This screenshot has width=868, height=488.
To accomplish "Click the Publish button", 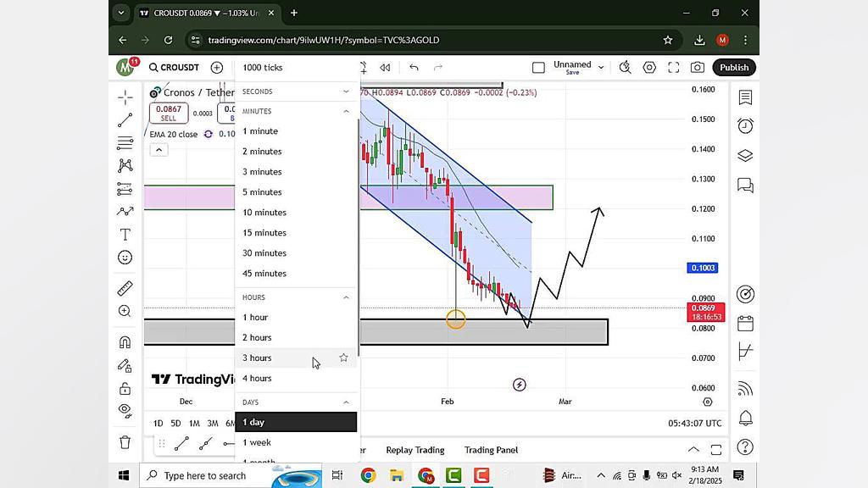I will click(x=734, y=68).
